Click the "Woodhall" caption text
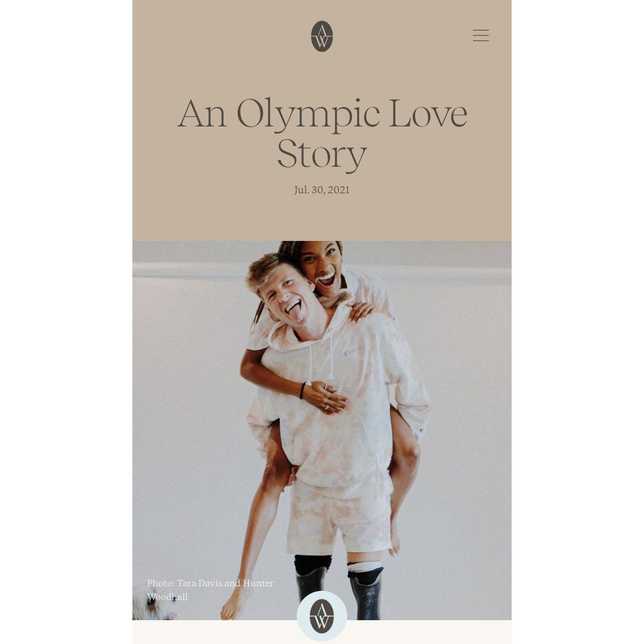Screen dimensions: 644x644 tap(167, 597)
